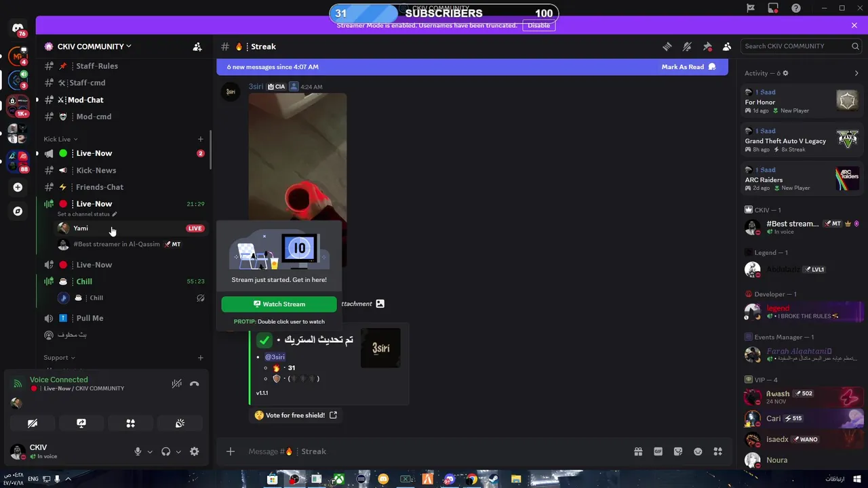This screenshot has height=488, width=868.
Task: Open the 3siri embed thumbnail image
Action: point(380,348)
